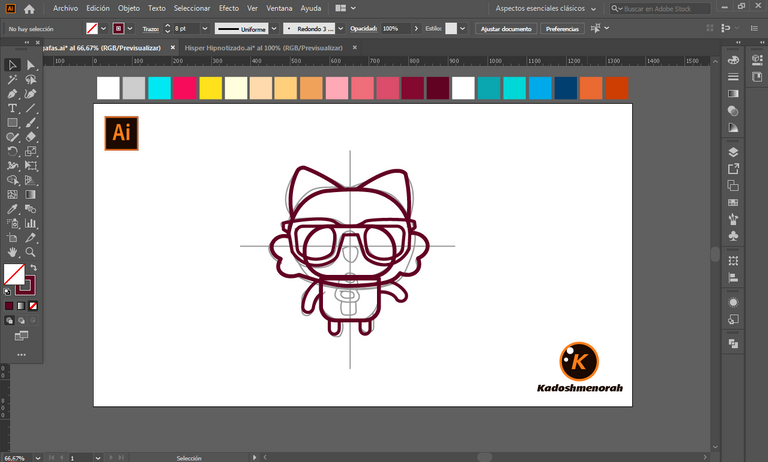Open the Brushes panel icon
The width and height of the screenshot is (768, 462).
(733, 219)
